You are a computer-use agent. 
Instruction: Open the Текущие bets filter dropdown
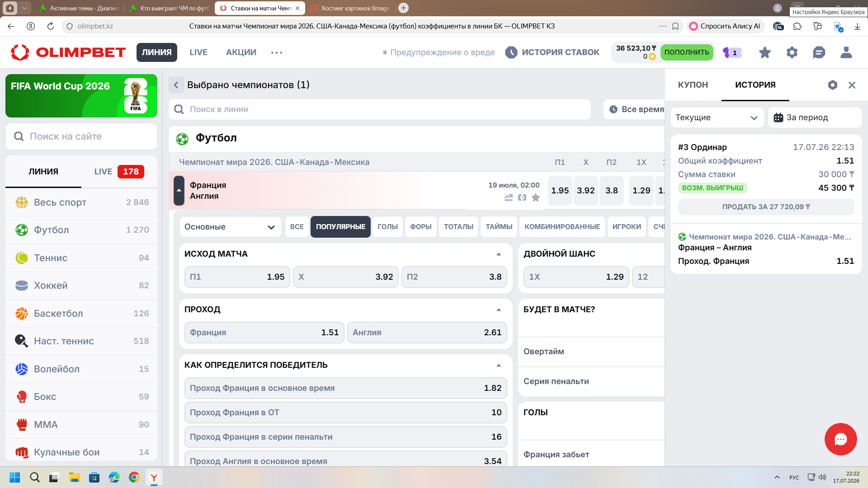click(x=717, y=117)
